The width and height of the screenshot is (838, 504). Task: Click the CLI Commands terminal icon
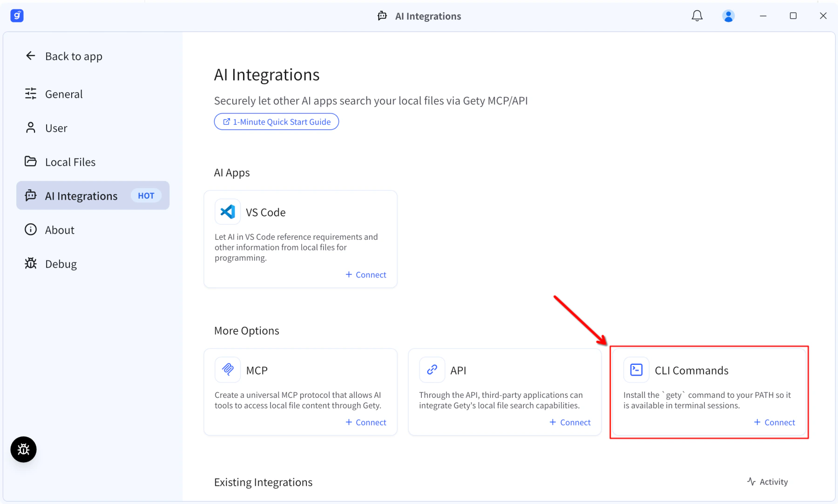(636, 370)
